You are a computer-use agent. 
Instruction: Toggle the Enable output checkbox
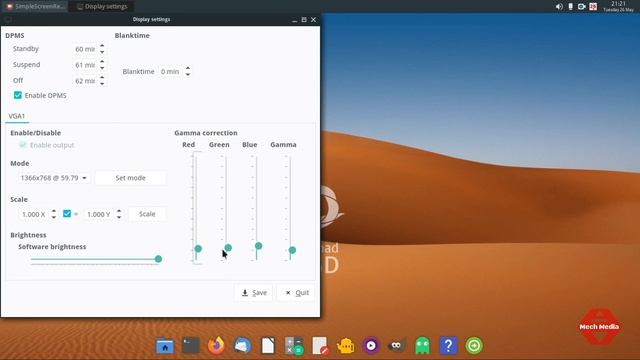coord(23,145)
